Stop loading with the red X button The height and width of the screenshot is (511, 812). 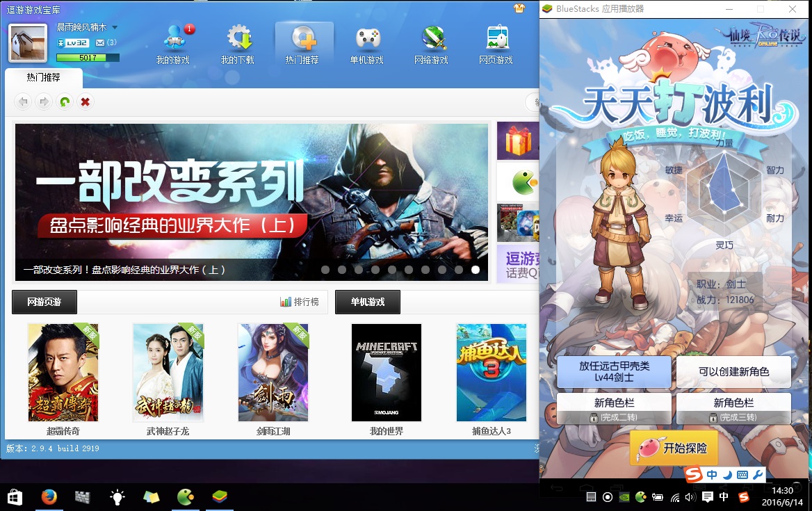(x=86, y=102)
